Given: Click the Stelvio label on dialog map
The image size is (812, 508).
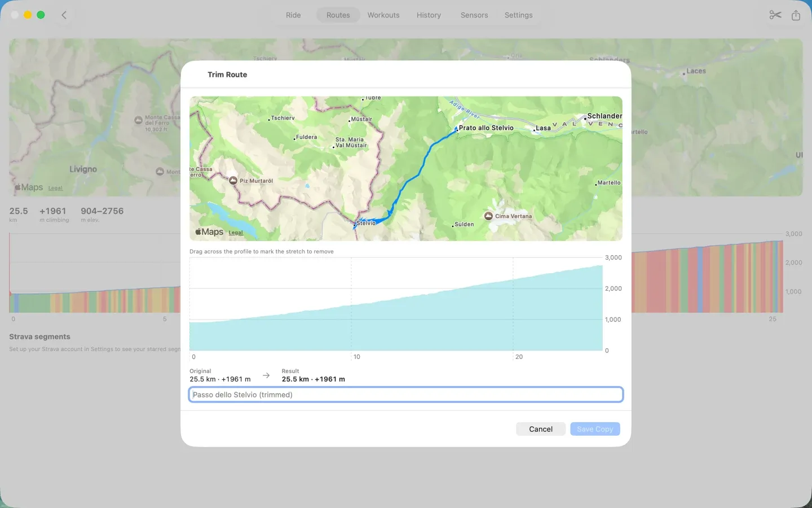Looking at the screenshot, I should [366, 223].
